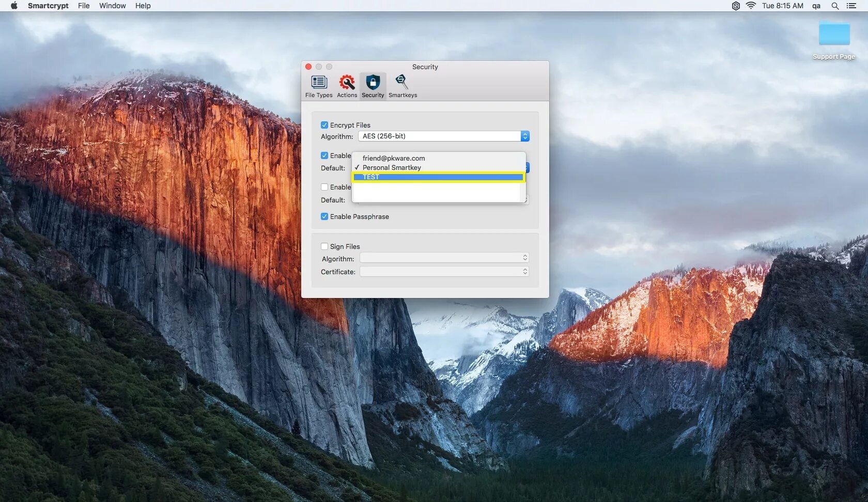
Task: Close the Security preferences window
Action: [x=308, y=67]
